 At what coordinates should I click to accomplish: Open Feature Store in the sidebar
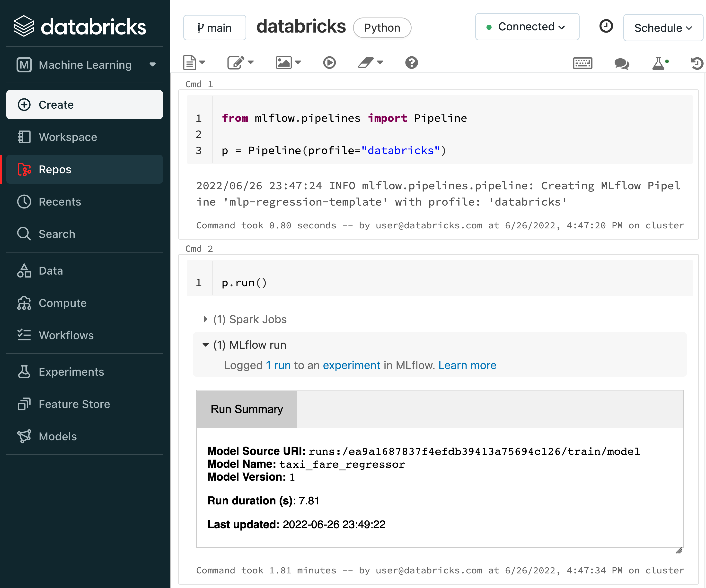[x=84, y=404]
